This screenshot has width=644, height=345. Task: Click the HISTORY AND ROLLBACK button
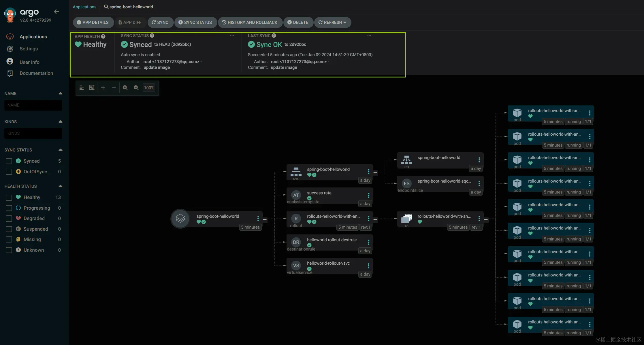[x=250, y=22]
